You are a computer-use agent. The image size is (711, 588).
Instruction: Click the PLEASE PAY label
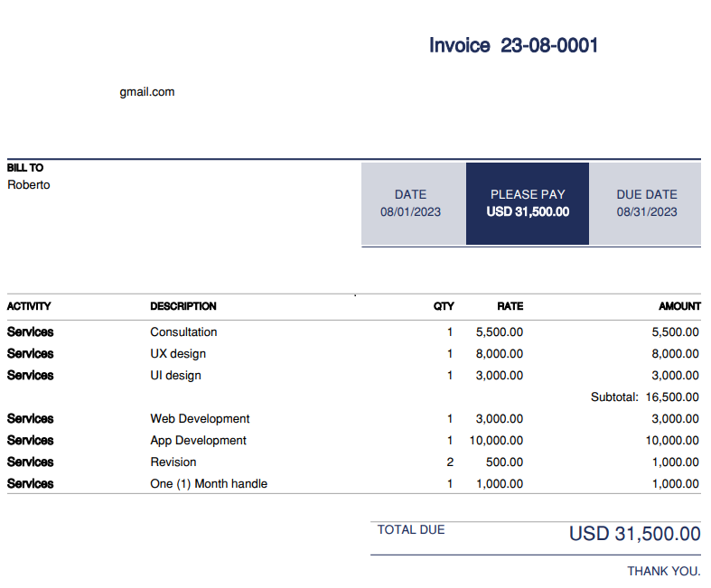point(528,194)
